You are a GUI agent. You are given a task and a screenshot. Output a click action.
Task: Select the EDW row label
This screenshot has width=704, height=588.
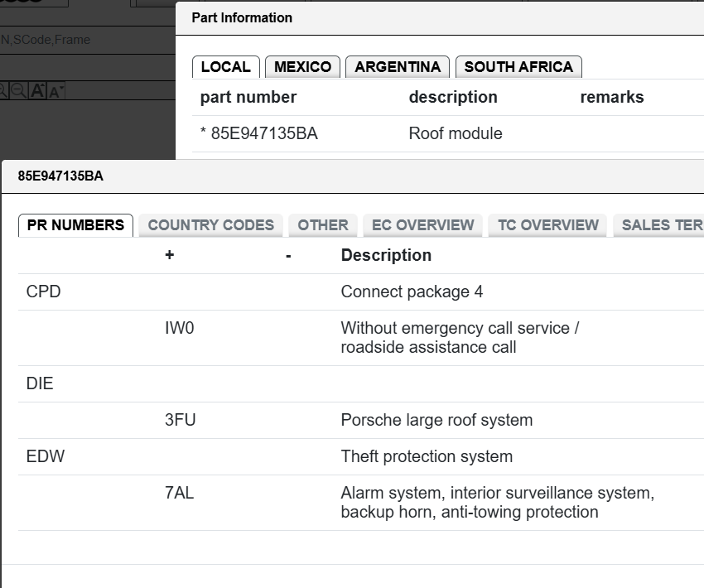46,456
